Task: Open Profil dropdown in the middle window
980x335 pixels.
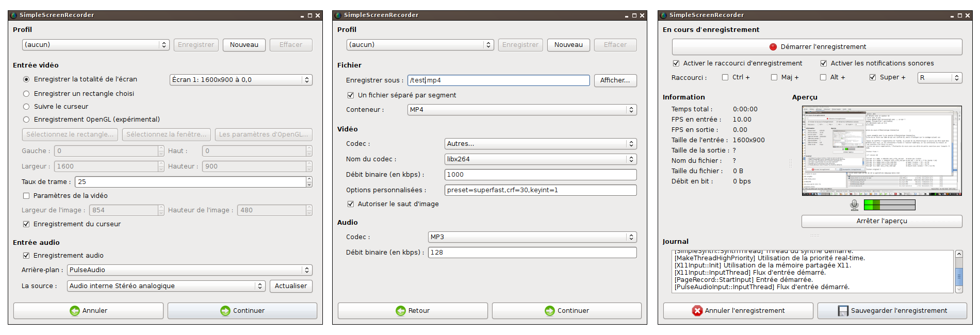Action: pos(420,45)
